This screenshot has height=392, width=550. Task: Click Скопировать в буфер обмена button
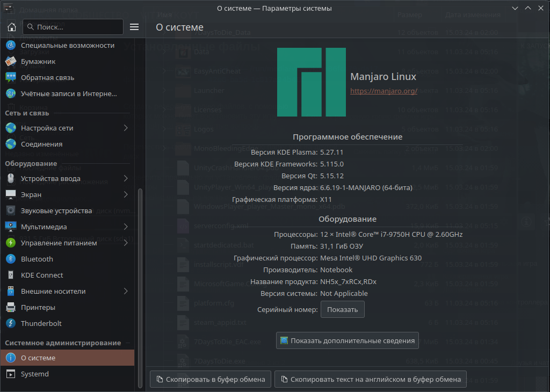pos(211,379)
